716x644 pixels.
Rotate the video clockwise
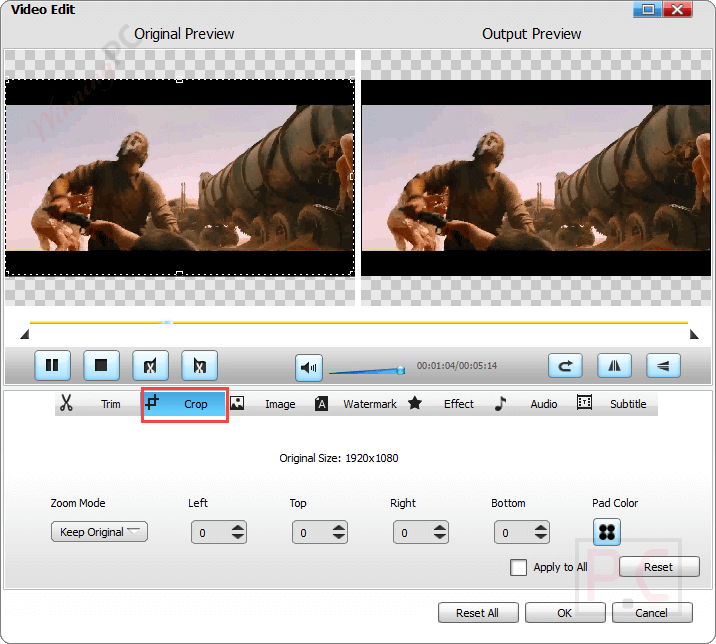(565, 365)
